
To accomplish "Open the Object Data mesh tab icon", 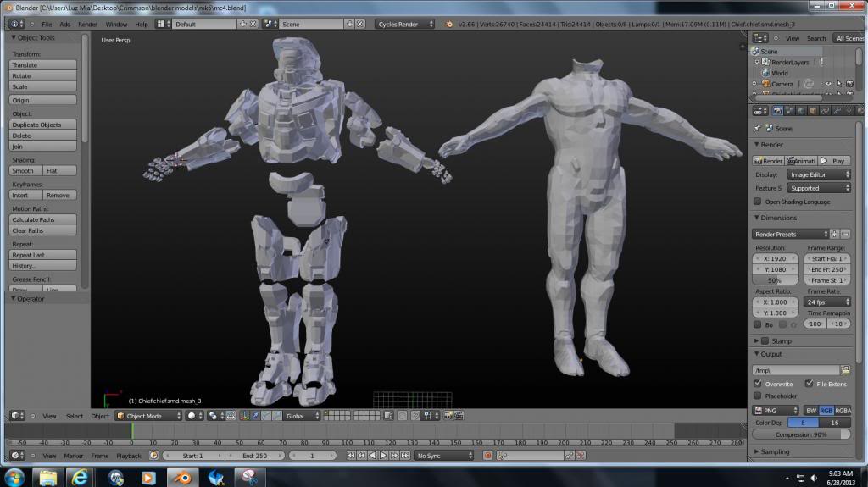I will (849, 111).
